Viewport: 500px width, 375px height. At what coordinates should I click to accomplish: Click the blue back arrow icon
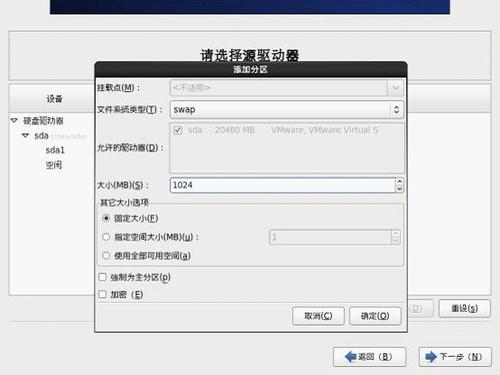[350, 357]
